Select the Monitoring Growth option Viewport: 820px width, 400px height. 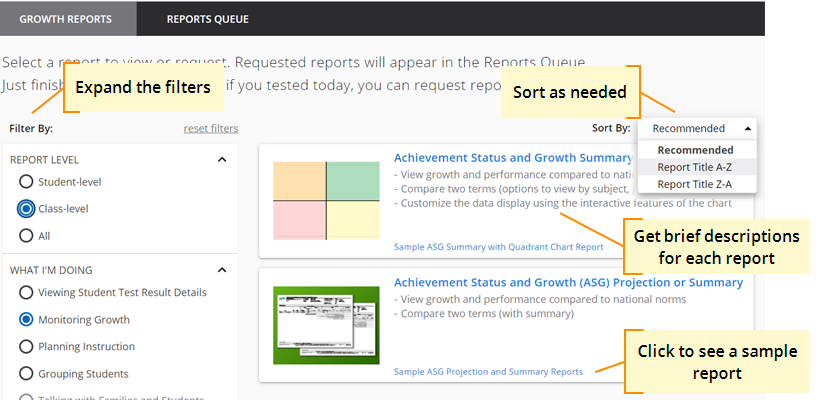click(26, 320)
